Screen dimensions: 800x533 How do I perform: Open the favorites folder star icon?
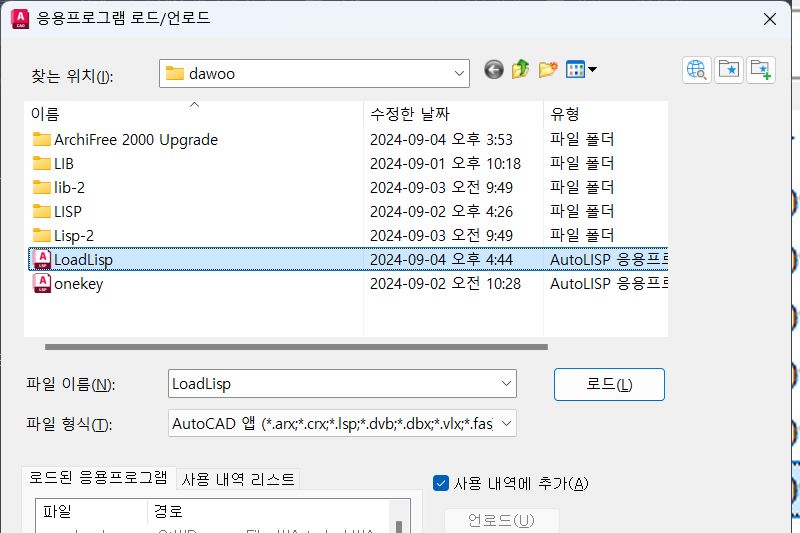coord(729,70)
